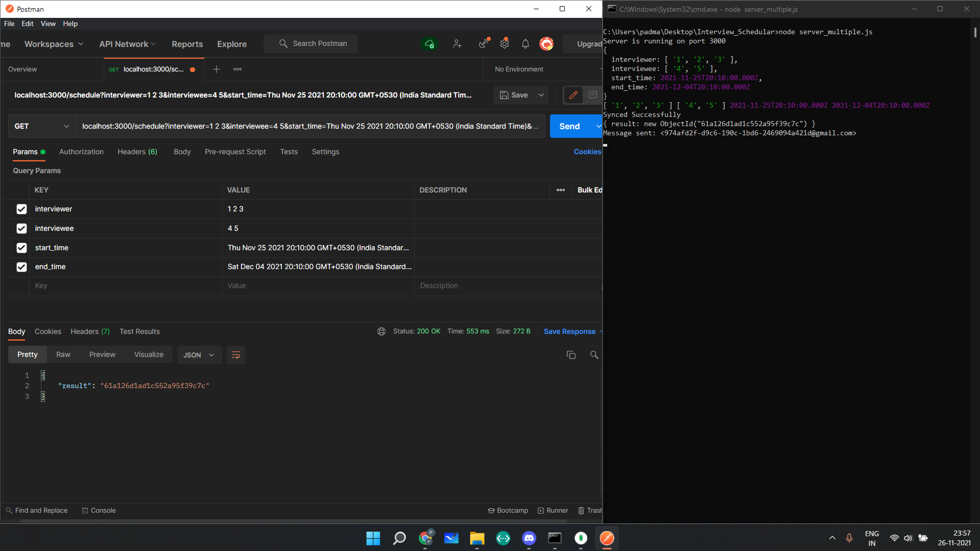Open the View menu
This screenshot has width=980, height=551.
pos(48,23)
